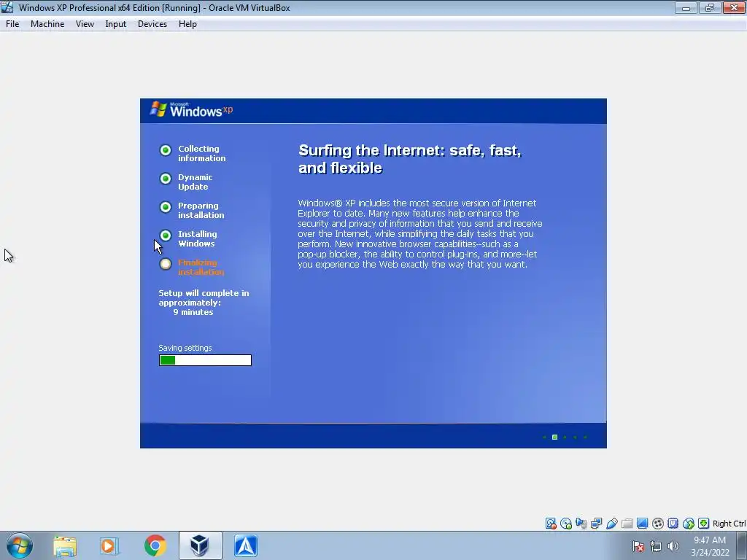Click the mouse integration status icon
The image size is (747, 560).
(689, 524)
